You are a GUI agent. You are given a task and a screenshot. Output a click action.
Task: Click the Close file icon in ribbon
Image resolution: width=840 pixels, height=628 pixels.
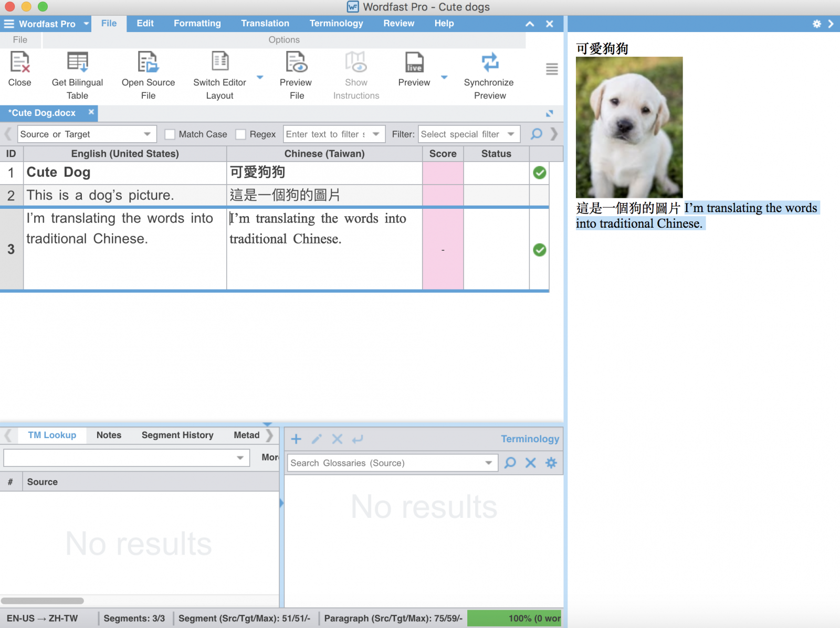point(20,62)
